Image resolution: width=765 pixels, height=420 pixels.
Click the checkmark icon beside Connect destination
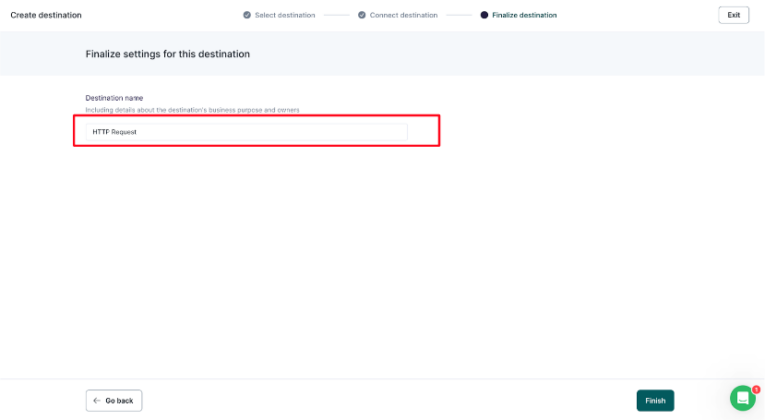tap(362, 15)
